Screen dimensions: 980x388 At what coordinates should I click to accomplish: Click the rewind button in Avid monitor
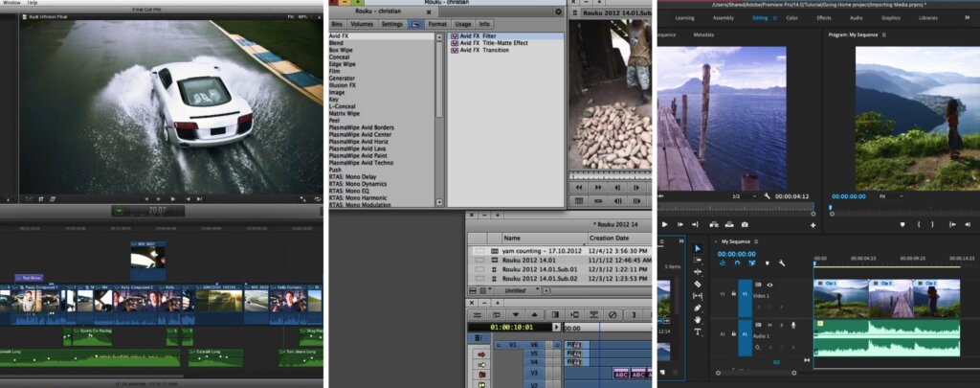pos(579,187)
